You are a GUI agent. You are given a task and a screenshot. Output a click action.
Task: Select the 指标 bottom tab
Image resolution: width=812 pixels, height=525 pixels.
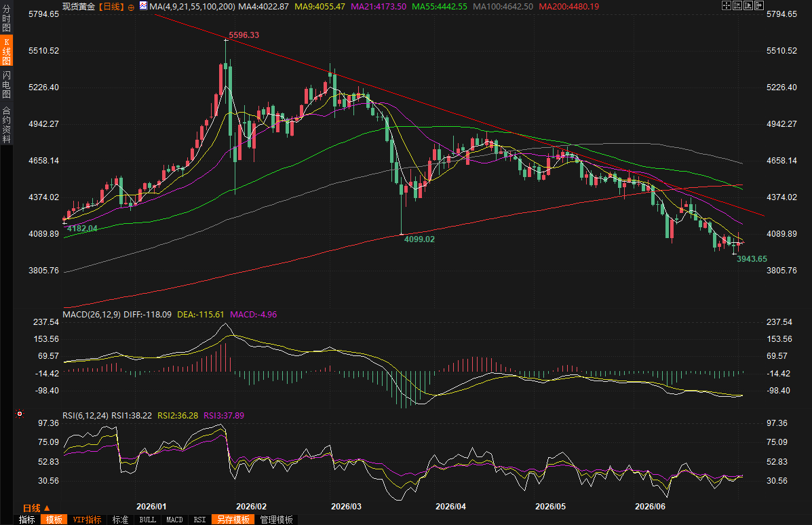coord(27,520)
